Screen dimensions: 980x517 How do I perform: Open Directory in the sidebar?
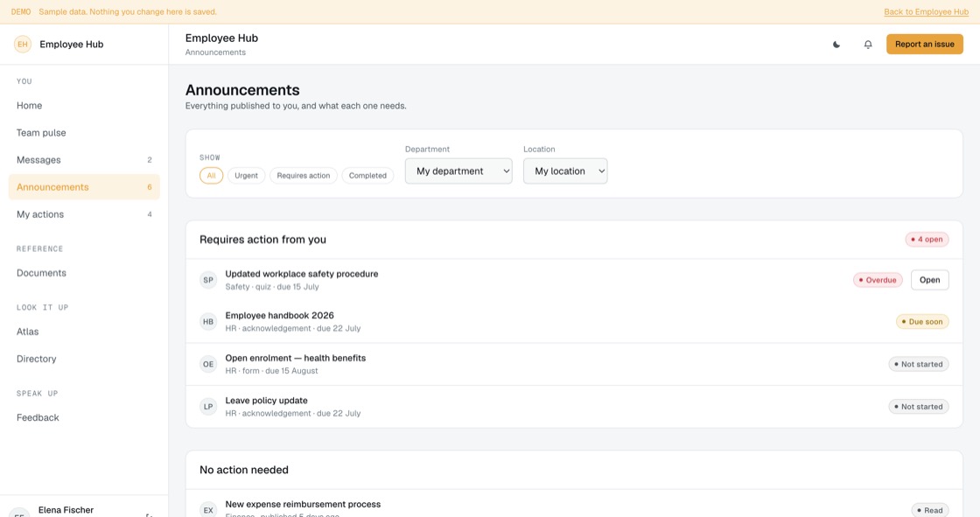click(84, 359)
